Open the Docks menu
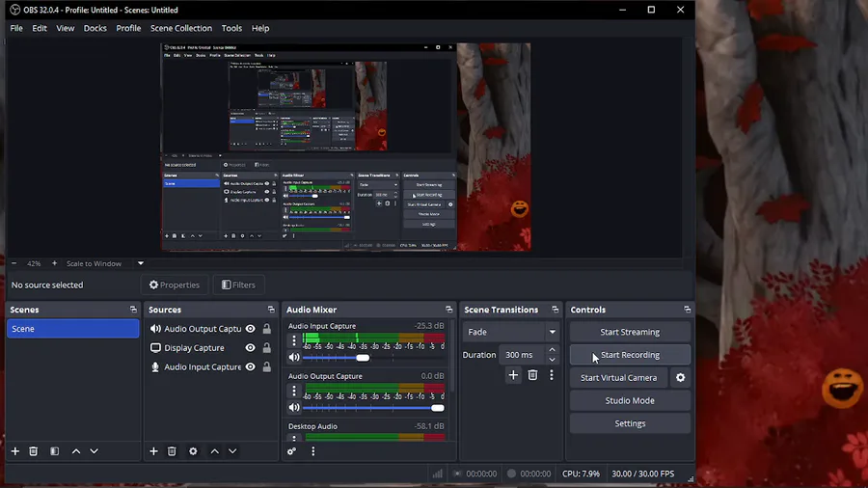868x488 pixels. pyautogui.click(x=95, y=28)
